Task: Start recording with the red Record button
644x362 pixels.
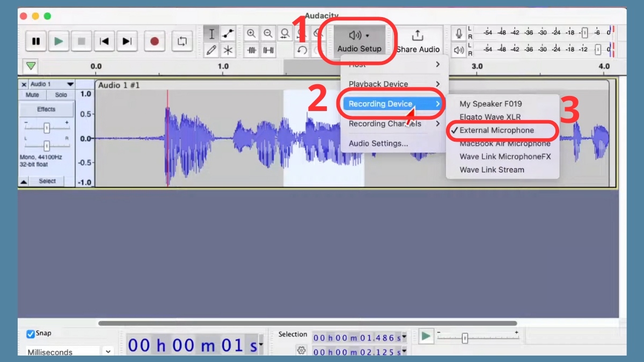Action: [155, 41]
